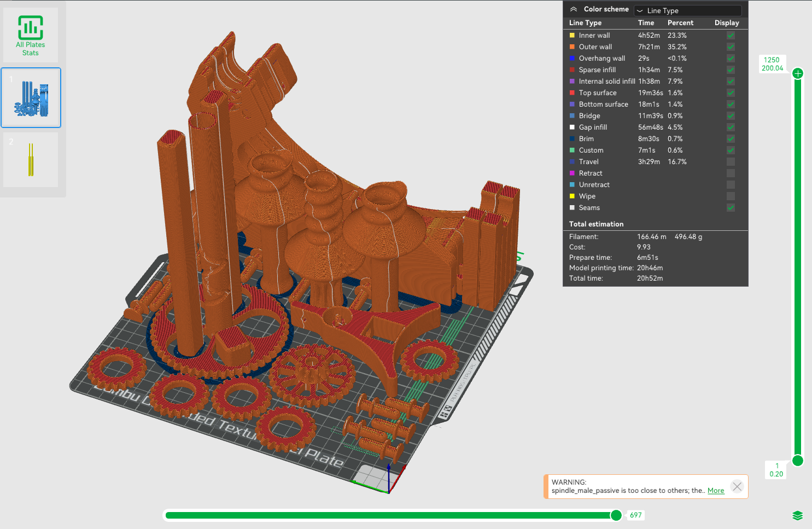Enable Retract display checkbox
Image resolution: width=812 pixels, height=529 pixels.
tap(731, 173)
